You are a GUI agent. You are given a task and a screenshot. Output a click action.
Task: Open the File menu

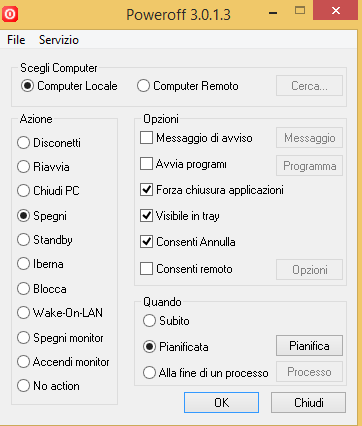(16, 40)
